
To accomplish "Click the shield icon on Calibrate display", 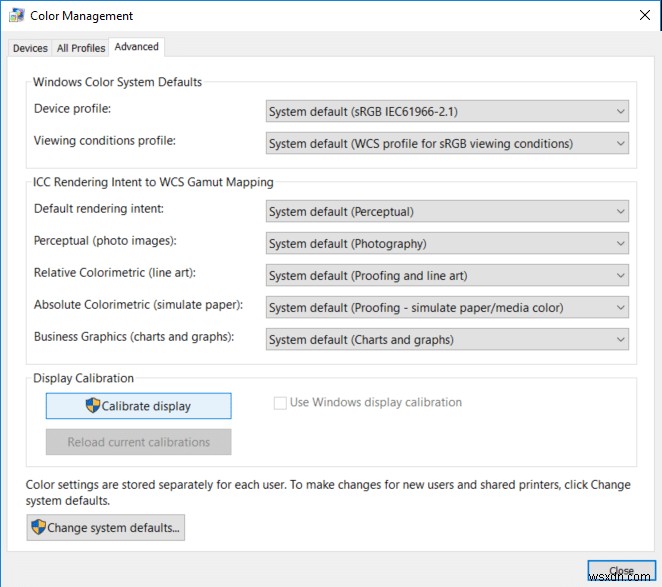I will [x=93, y=405].
